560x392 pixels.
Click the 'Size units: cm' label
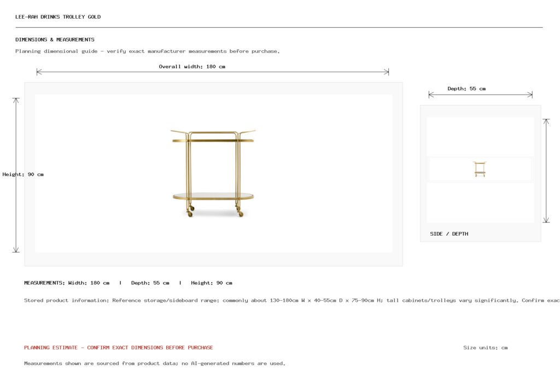[x=486, y=347]
